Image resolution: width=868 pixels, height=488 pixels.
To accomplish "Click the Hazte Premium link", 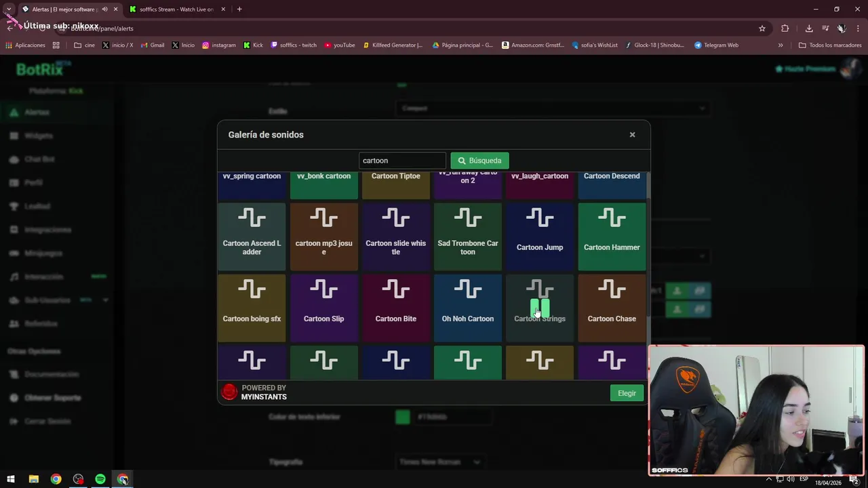I will (806, 69).
